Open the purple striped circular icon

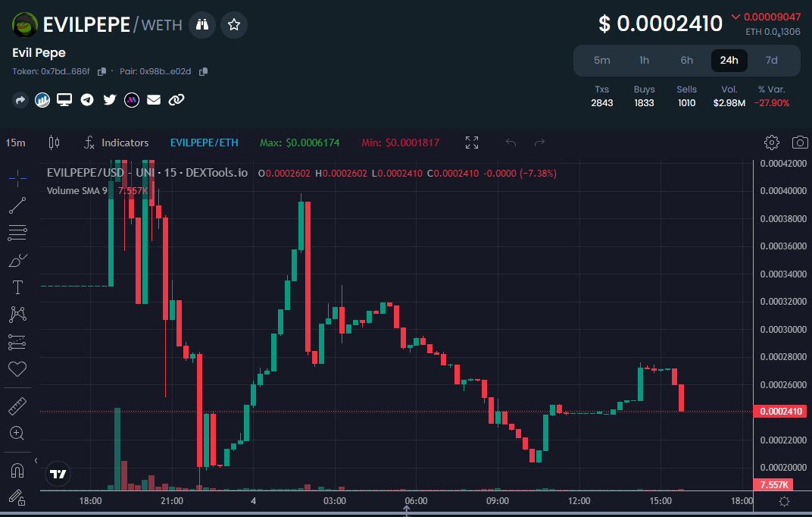click(132, 100)
